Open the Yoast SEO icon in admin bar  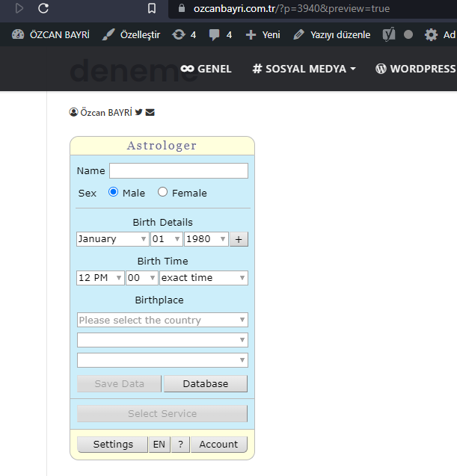point(389,34)
